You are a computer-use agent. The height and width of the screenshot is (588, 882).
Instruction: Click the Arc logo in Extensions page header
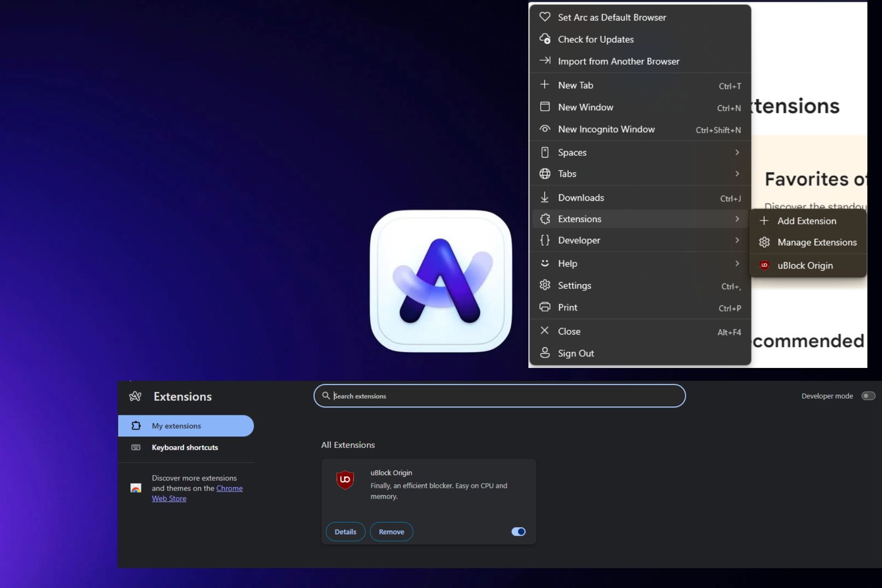(x=135, y=396)
